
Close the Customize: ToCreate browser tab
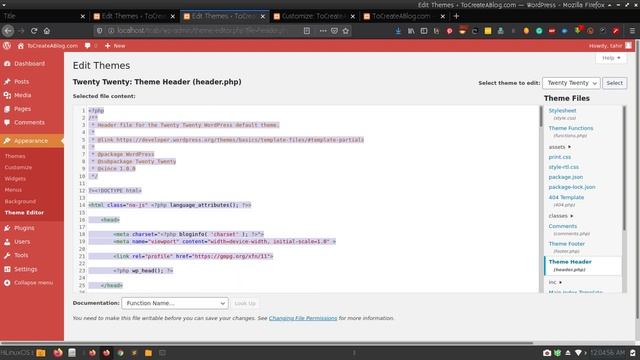353,16
